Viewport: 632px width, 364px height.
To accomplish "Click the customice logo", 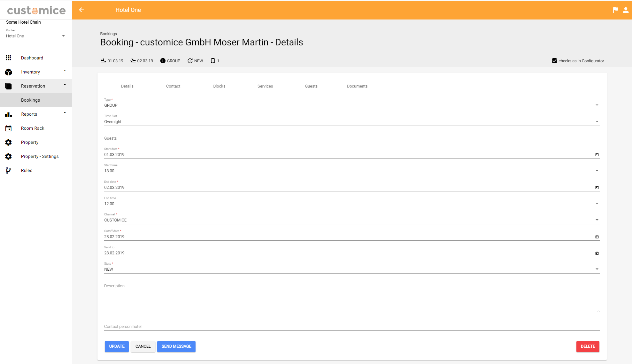I will 36,10.
